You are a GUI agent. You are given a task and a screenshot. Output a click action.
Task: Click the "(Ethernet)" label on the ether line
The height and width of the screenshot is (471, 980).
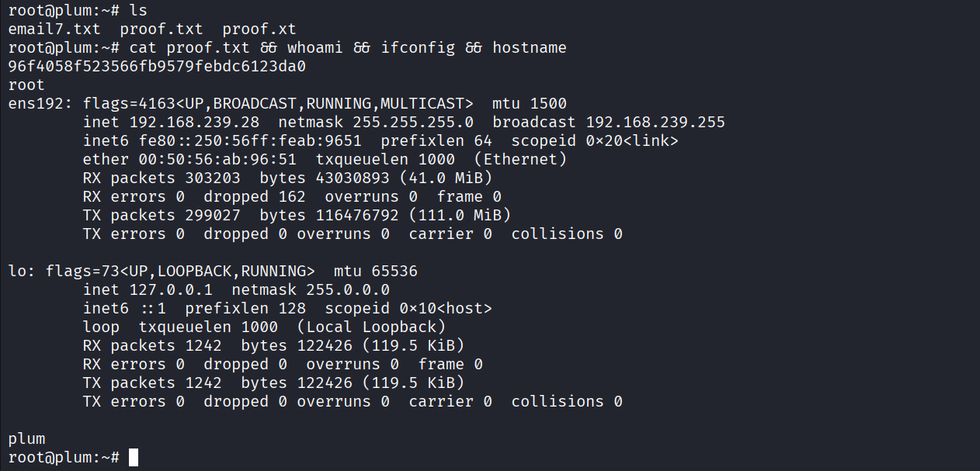pyautogui.click(x=520, y=160)
